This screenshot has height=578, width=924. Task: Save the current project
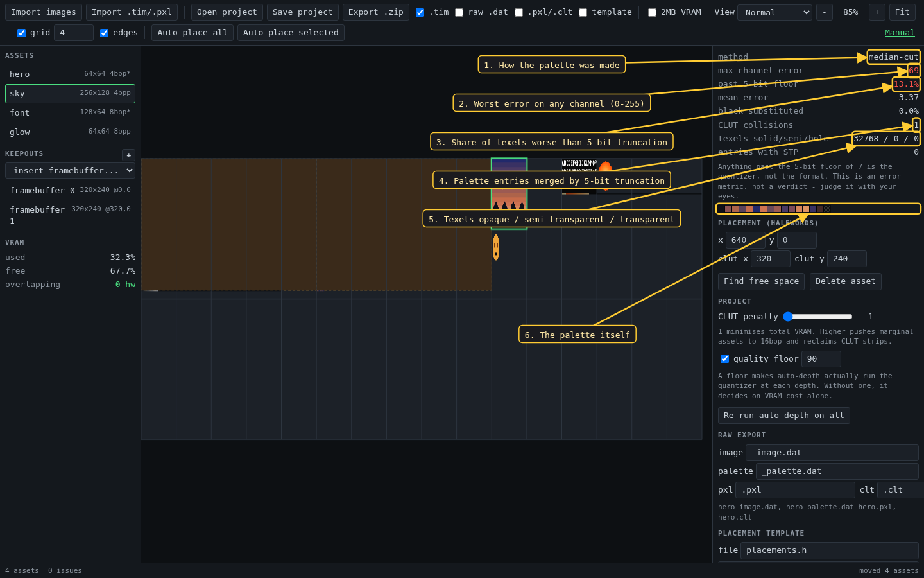tap(303, 12)
